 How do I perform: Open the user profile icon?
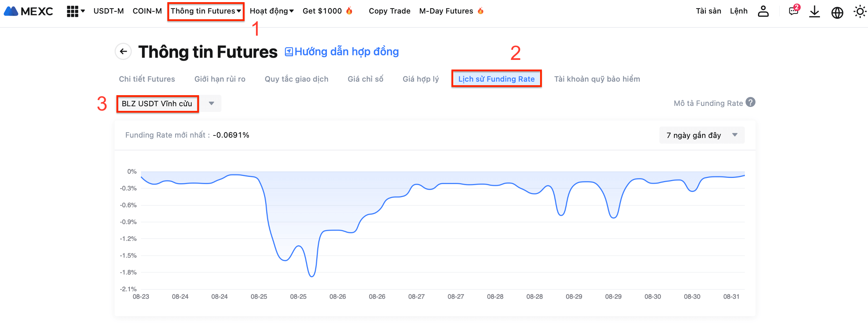click(763, 11)
